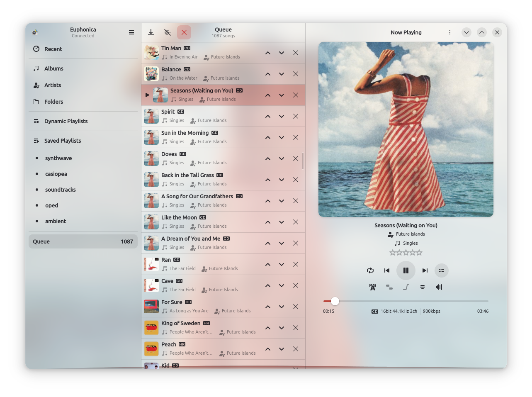Open the Now Playing three-dot menu
The width and height of the screenshot is (532, 397).
(x=450, y=32)
